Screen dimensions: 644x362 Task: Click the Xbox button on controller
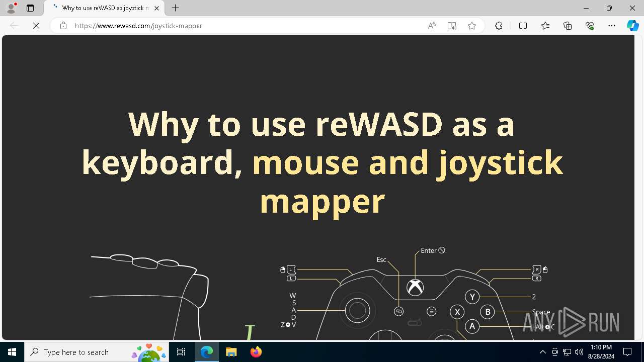click(415, 288)
